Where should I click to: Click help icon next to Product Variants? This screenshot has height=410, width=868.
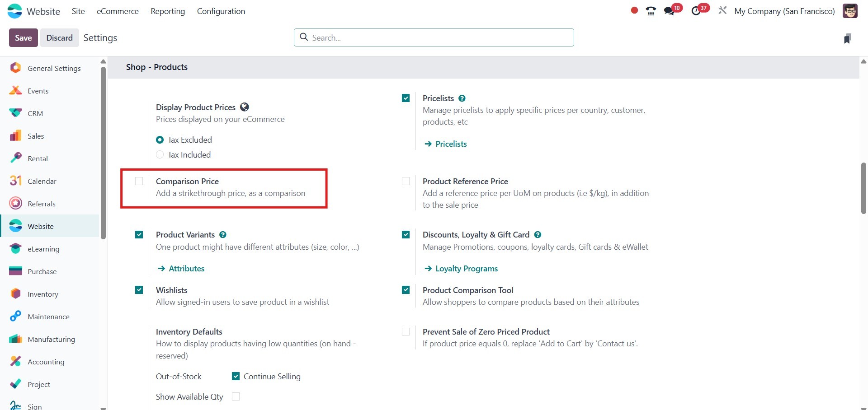pos(223,235)
